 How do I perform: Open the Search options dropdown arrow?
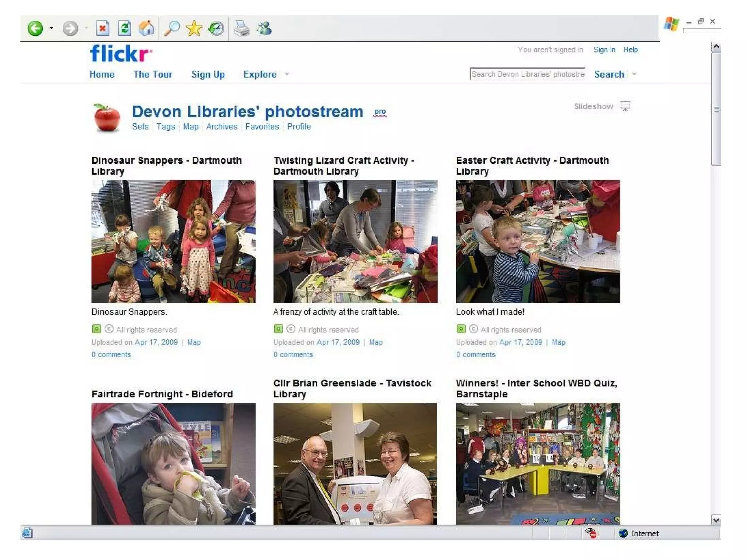click(x=634, y=74)
